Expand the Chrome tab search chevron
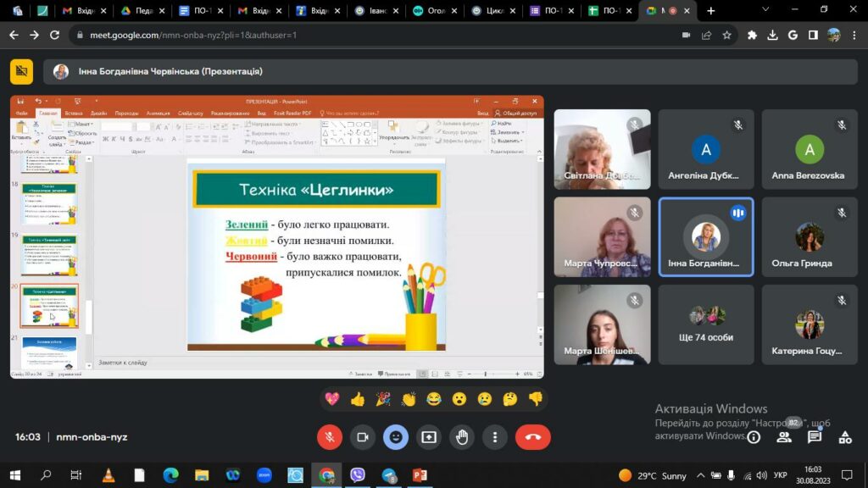Image resolution: width=868 pixels, height=488 pixels. (765, 9)
